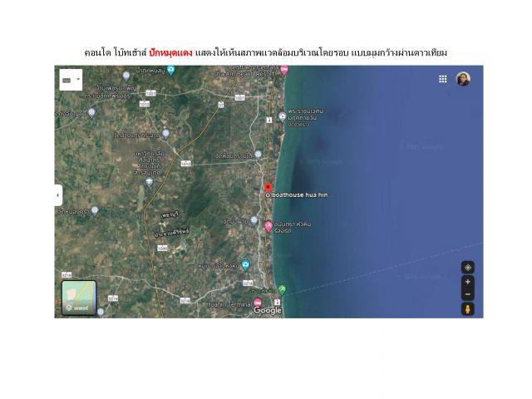Open the gray camera pin for พระราชนิเวศน์มฤคทายวัน
The height and width of the screenshot is (399, 532).
[283, 116]
